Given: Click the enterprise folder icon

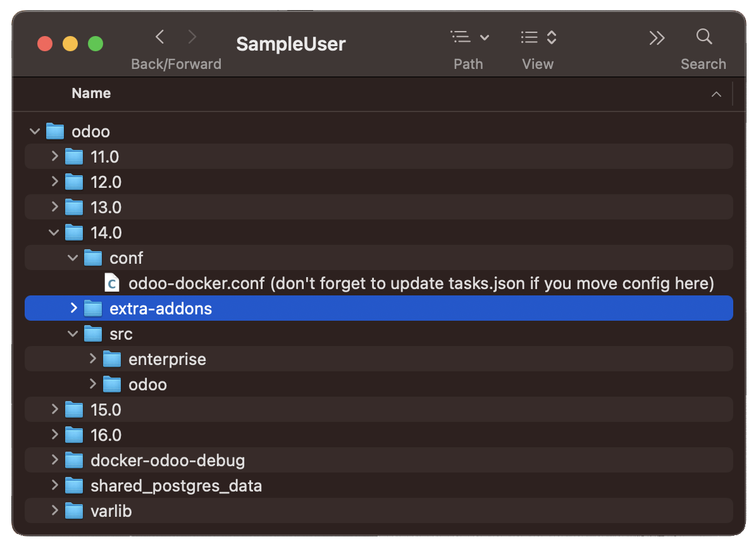Looking at the screenshot, I should click(112, 359).
